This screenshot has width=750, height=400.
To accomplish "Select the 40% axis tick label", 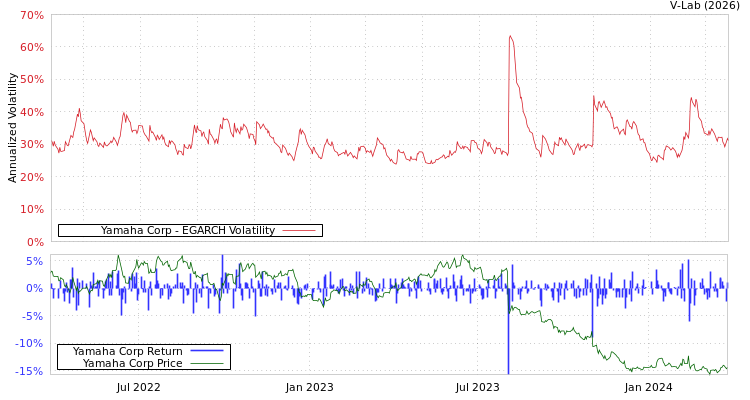I will click(32, 112).
